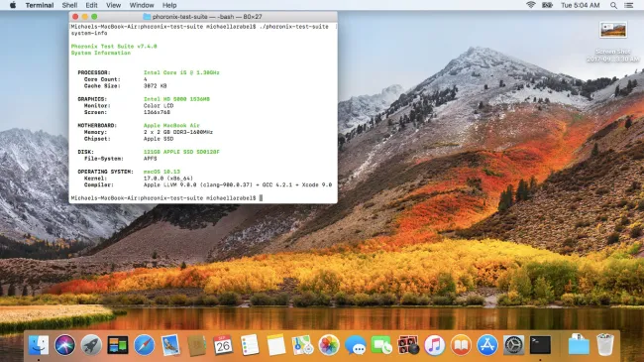The width and height of the screenshot is (644, 362).
Task: Launch Safari compass icon
Action: [145, 345]
